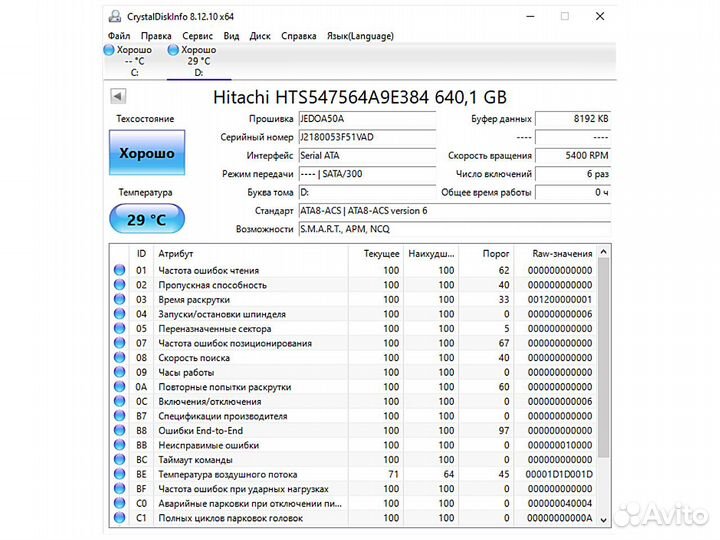
Task: Click the Порог column header
Action: pyautogui.click(x=487, y=253)
